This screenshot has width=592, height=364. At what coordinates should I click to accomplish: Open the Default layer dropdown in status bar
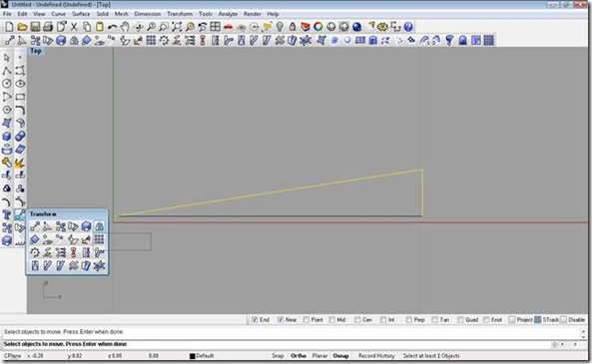202,356
